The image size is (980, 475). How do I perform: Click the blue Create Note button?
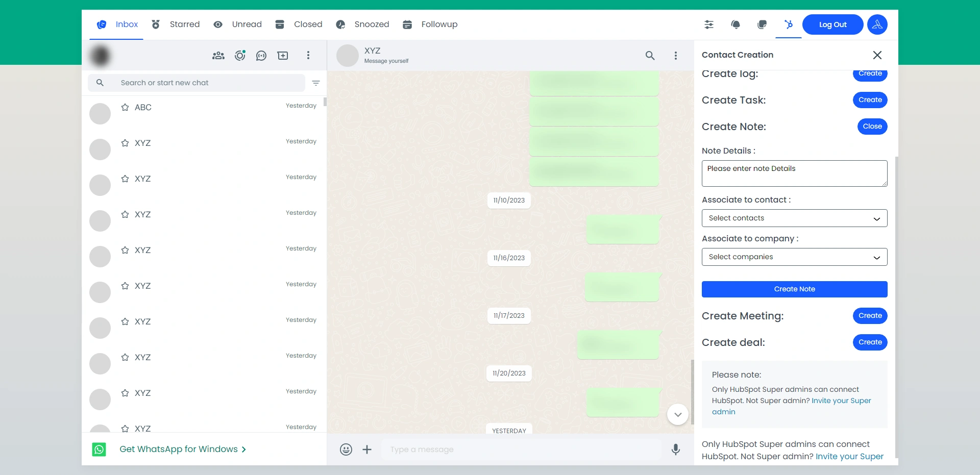click(794, 289)
